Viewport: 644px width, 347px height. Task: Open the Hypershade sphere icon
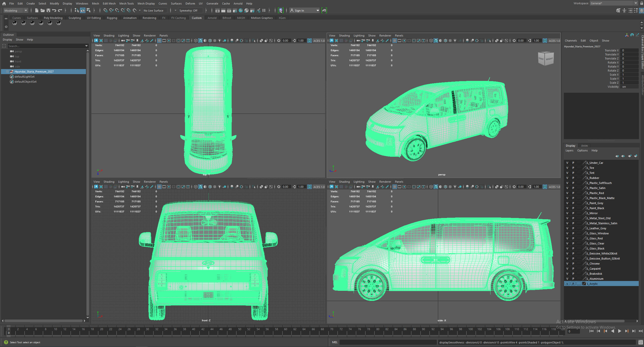(x=241, y=10)
